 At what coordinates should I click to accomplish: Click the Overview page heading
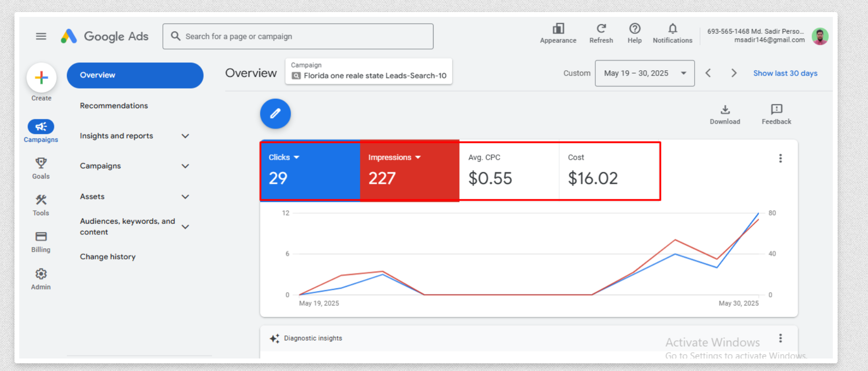pyautogui.click(x=251, y=73)
